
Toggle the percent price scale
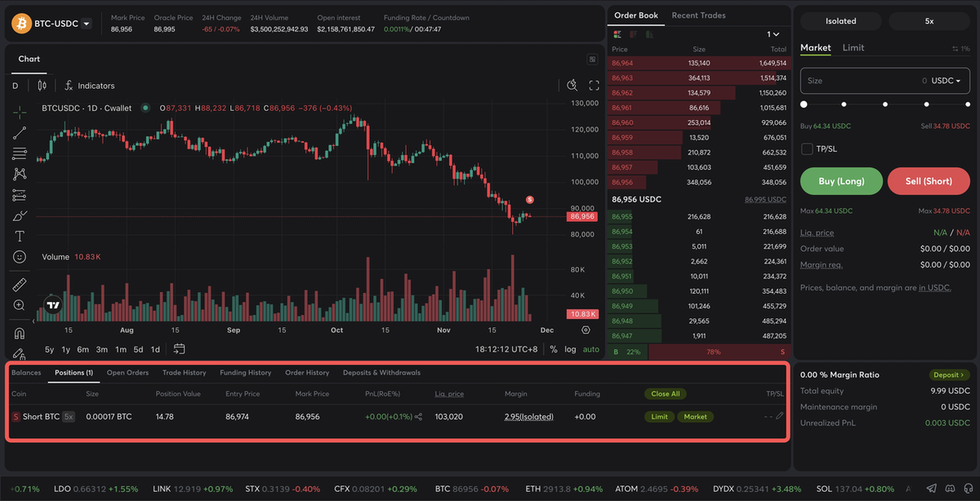[x=554, y=349]
